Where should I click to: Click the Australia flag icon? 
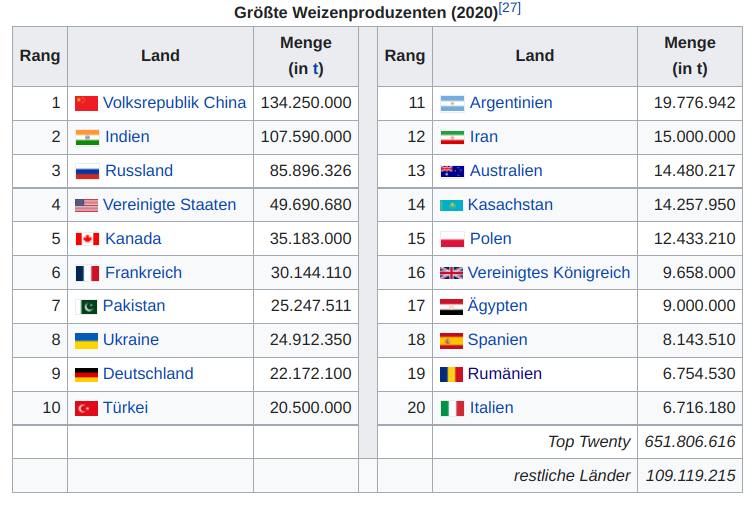[452, 171]
